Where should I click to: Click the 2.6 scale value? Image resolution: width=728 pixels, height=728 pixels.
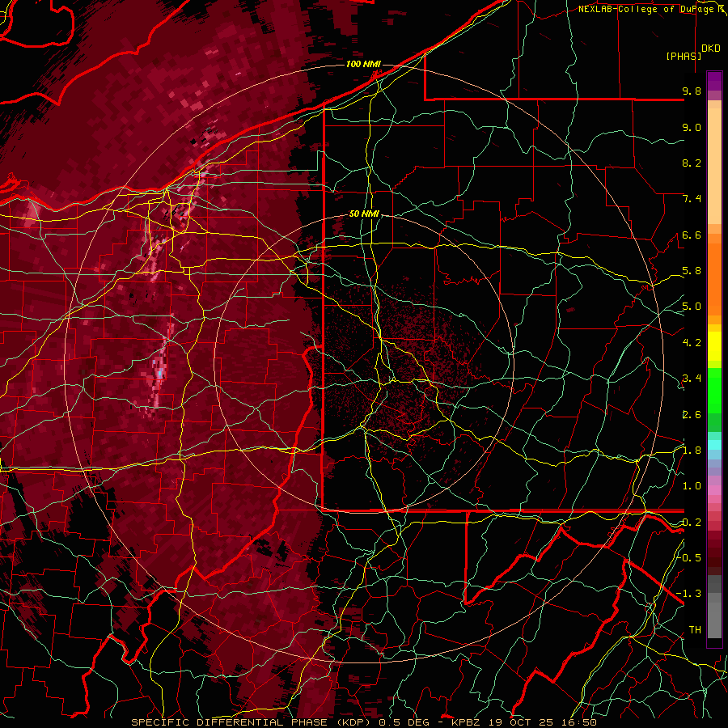(x=692, y=415)
